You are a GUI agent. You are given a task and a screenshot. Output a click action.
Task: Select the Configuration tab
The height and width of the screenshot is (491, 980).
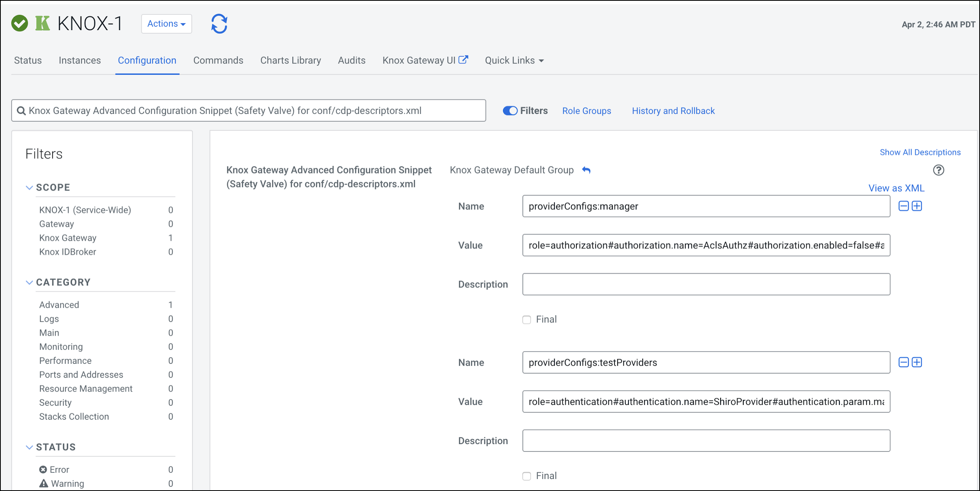click(x=147, y=60)
